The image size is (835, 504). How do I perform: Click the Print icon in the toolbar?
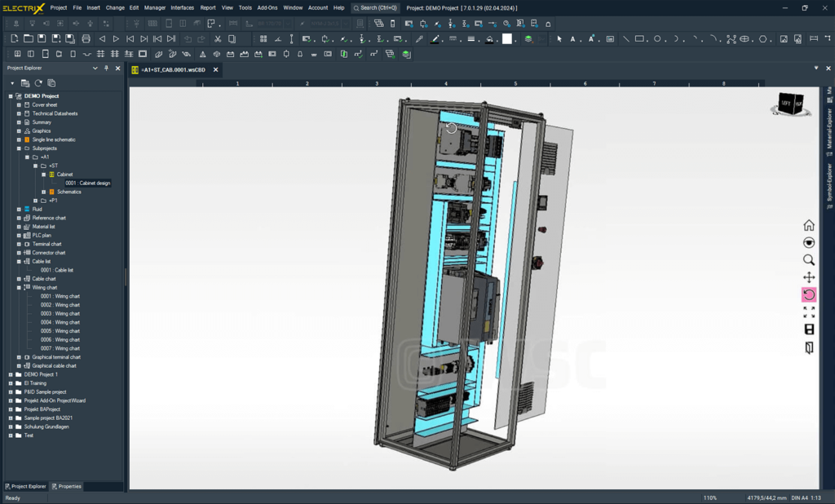86,38
